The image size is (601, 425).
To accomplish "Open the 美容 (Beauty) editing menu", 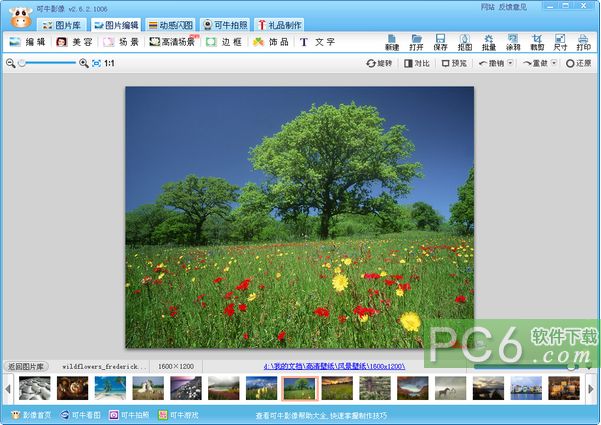I will (x=74, y=42).
